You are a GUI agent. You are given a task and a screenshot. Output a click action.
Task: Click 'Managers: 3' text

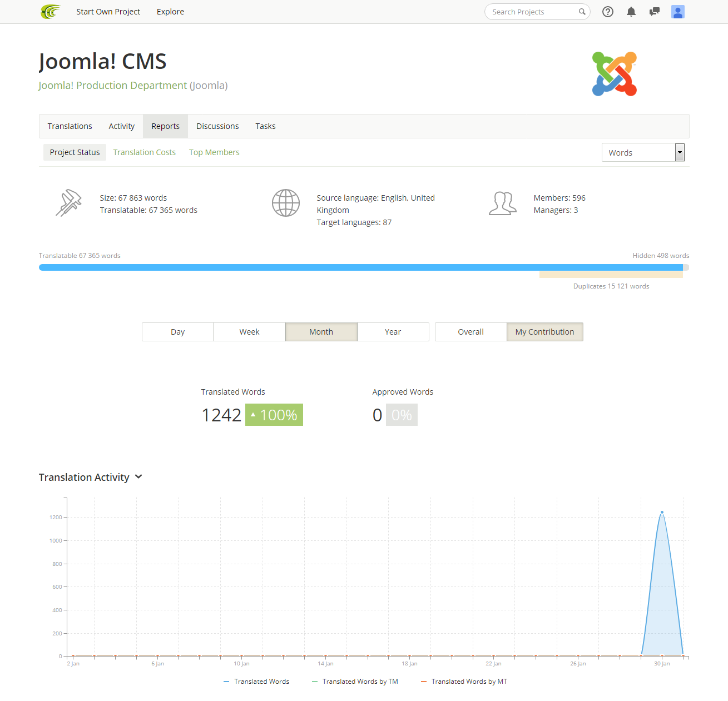[x=556, y=210]
